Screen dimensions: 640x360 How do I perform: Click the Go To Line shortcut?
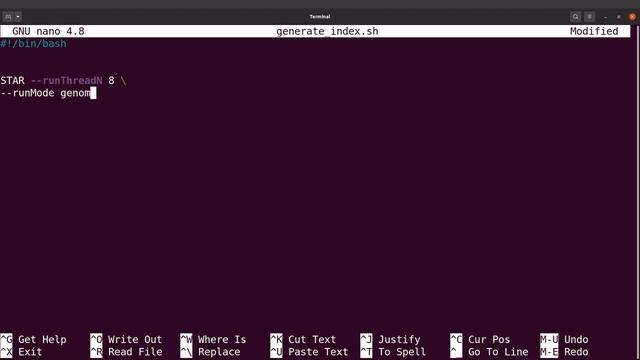(x=489, y=352)
